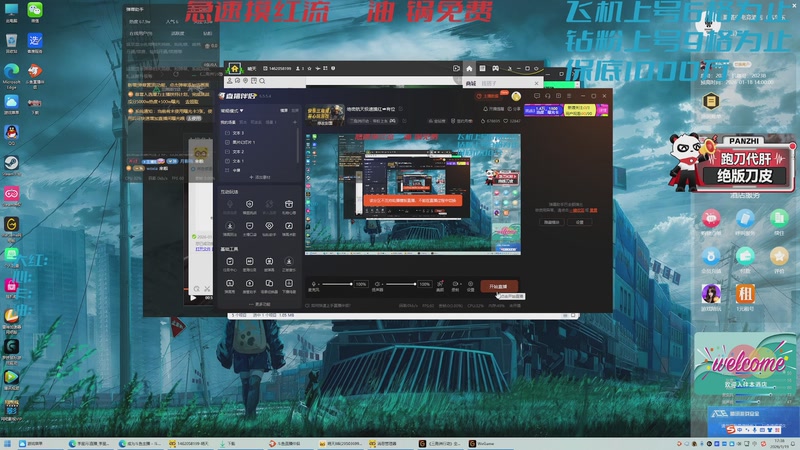Adjust the speaker volume slider
Image resolution: width=800 pixels, height=450 pixels.
401,284
